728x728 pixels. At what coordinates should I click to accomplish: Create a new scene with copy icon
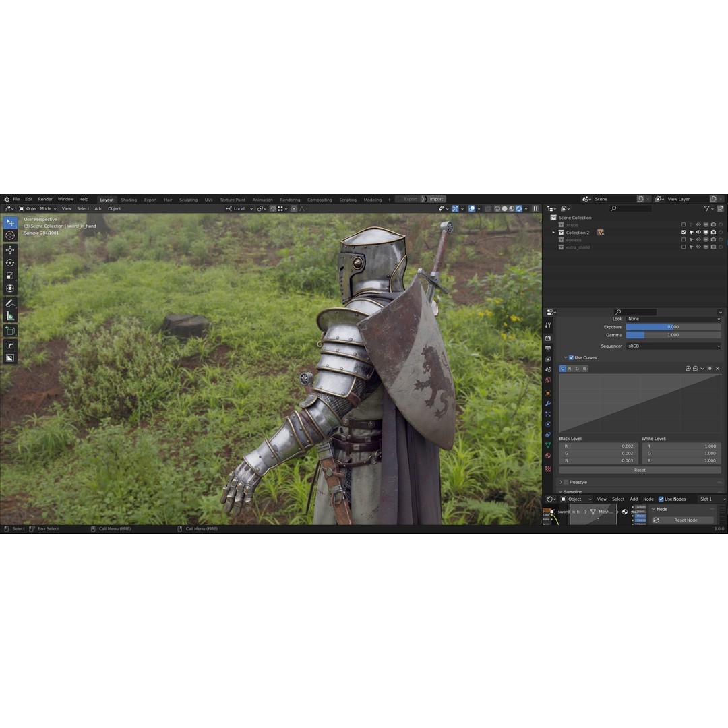641,199
